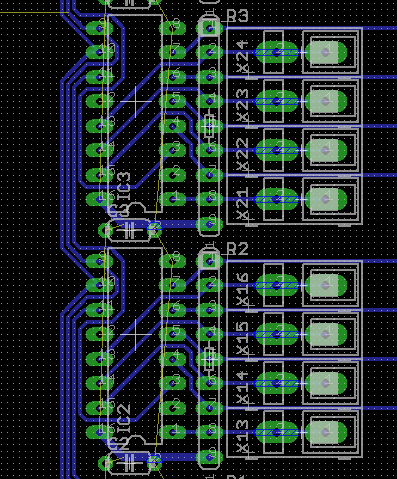Select the X15 connector label

pyautogui.click(x=243, y=339)
